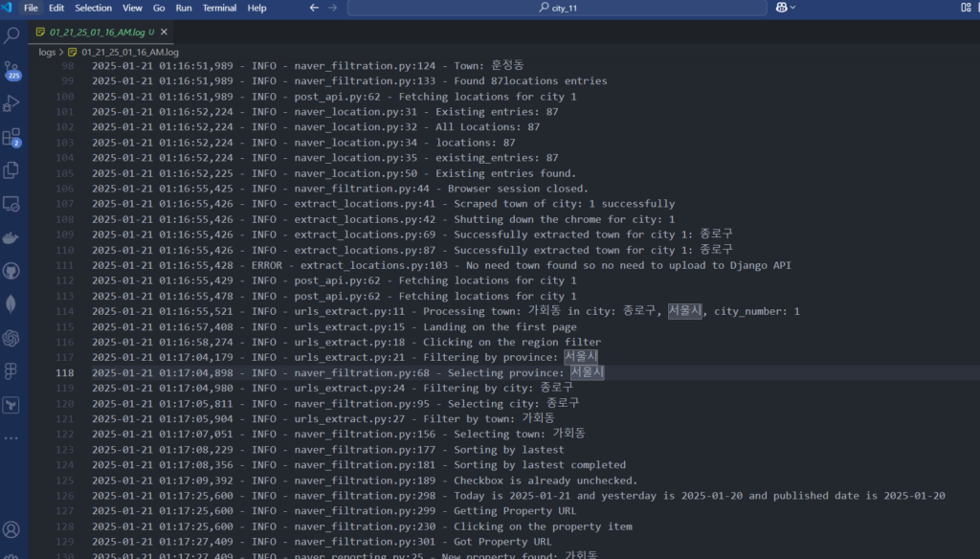Show additional views via ellipsis in activity bar
The height and width of the screenshot is (559, 980).
(12, 437)
